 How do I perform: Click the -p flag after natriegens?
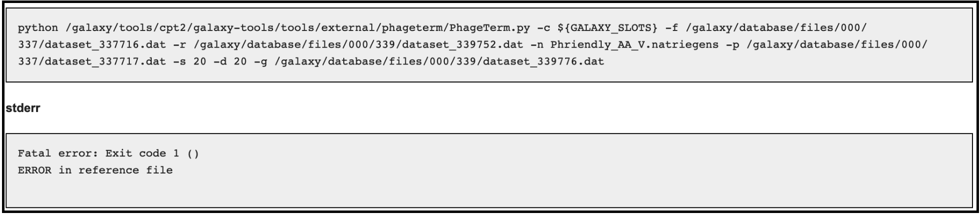pyautogui.click(x=732, y=45)
